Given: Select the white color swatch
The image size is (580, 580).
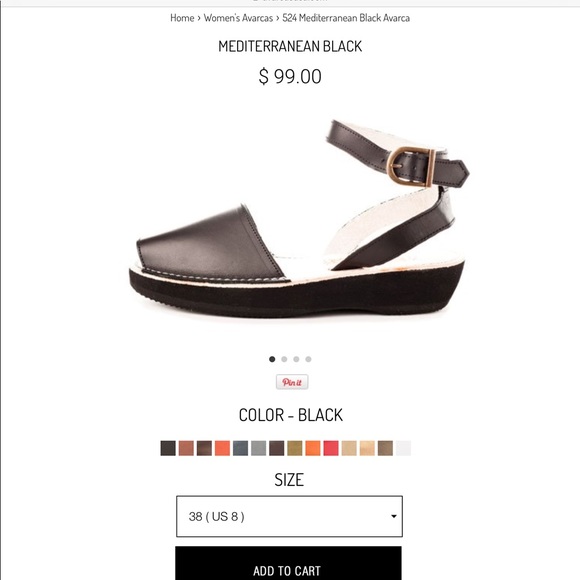Looking at the screenshot, I should (403, 448).
